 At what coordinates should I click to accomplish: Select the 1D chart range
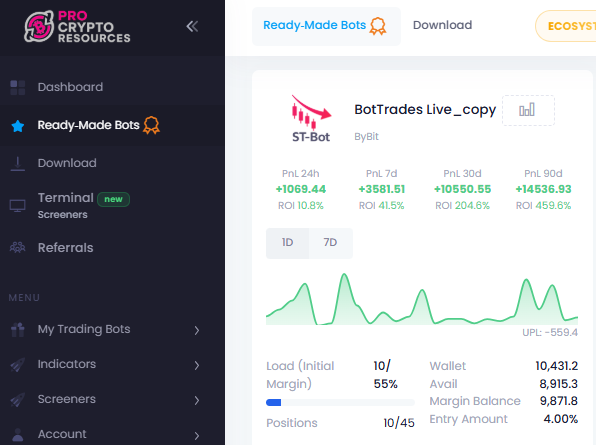[x=287, y=243]
